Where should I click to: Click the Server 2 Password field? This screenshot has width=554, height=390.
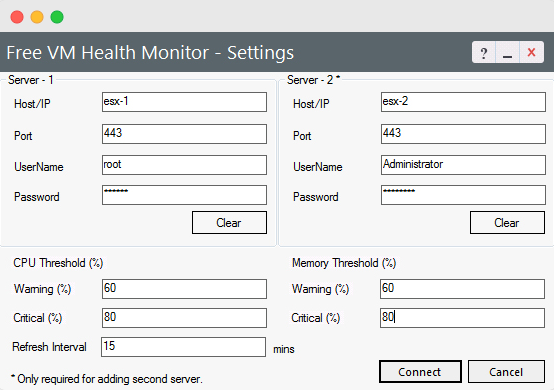pos(463,195)
